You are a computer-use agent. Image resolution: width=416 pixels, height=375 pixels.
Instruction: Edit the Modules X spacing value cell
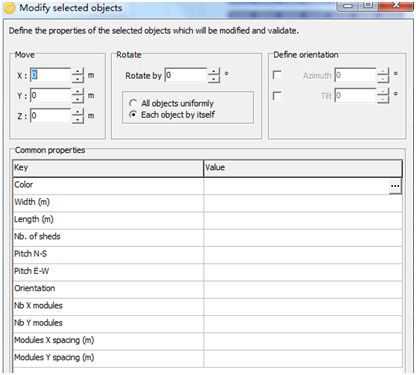(x=303, y=341)
